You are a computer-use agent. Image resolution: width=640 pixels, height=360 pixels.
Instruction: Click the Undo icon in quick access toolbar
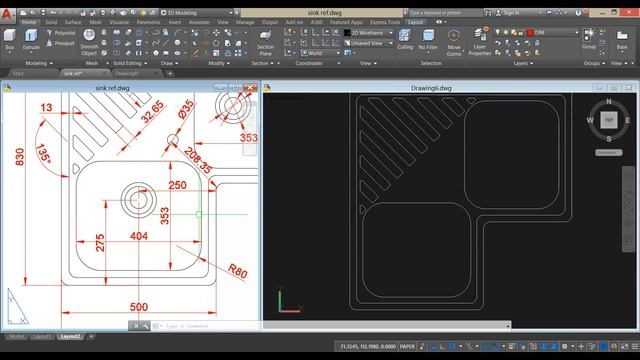(53, 13)
